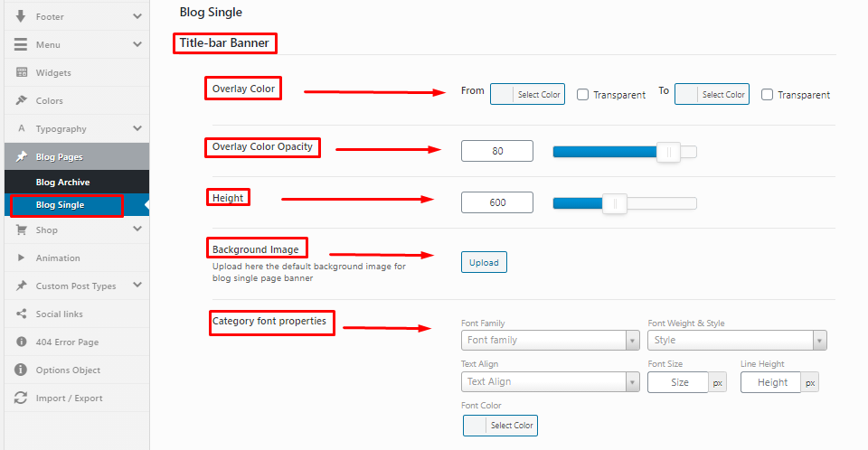Image resolution: width=868 pixels, height=450 pixels.
Task: Enable the Transparent checkbox after From color
Action: [x=582, y=95]
